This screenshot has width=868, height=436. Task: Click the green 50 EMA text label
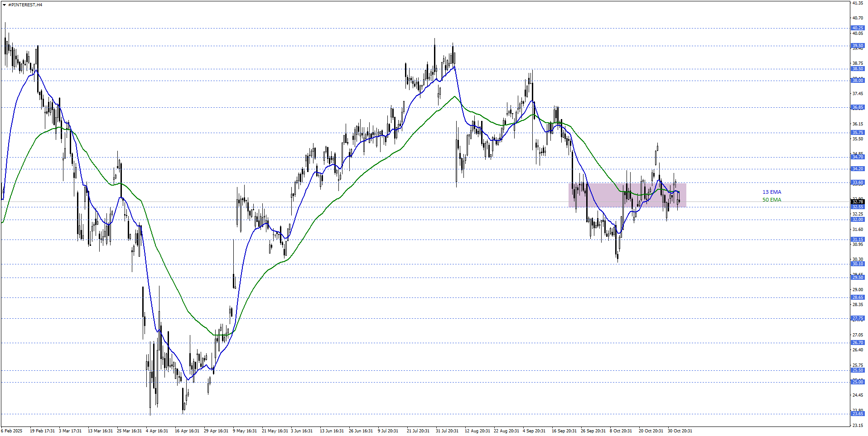pyautogui.click(x=772, y=200)
